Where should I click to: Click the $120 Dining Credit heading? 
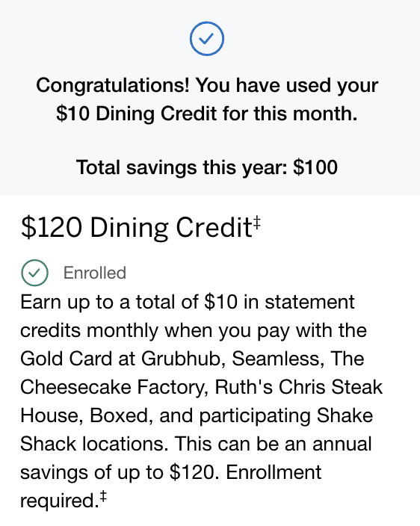point(136,228)
